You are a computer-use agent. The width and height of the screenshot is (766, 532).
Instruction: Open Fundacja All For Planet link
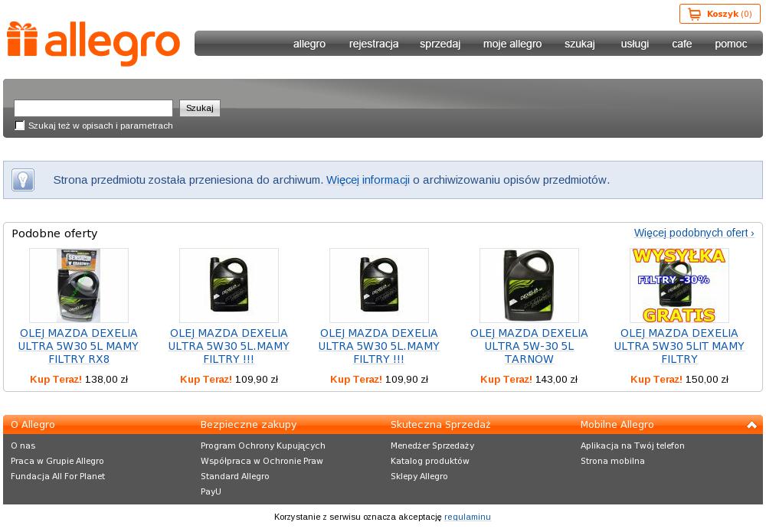click(57, 476)
